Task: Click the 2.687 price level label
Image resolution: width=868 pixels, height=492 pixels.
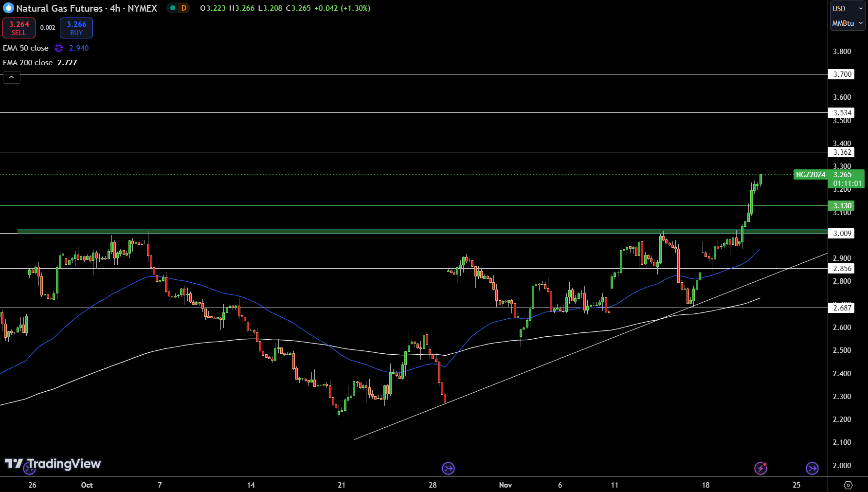Action: (841, 308)
